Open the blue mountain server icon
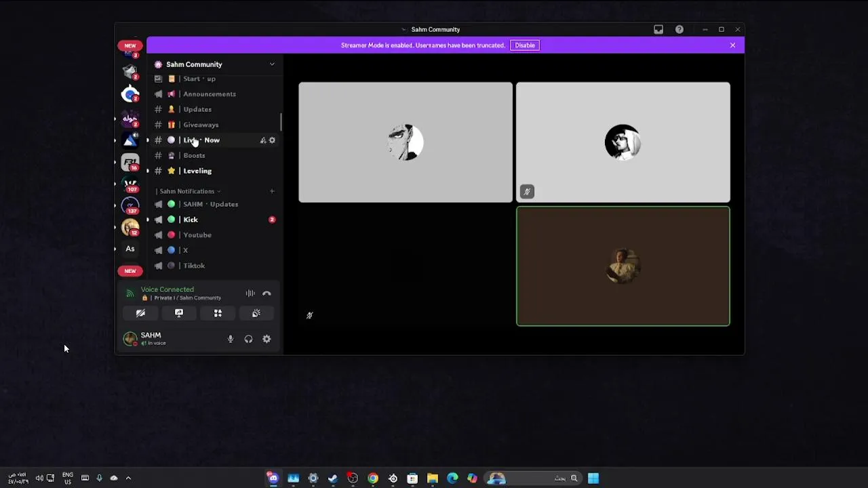Image resolution: width=868 pixels, height=488 pixels. click(x=130, y=140)
